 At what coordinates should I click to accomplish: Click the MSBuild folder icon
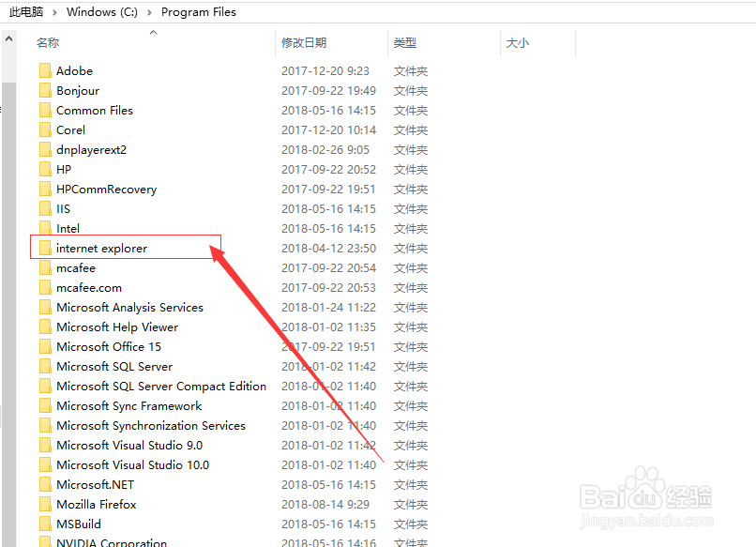point(45,524)
